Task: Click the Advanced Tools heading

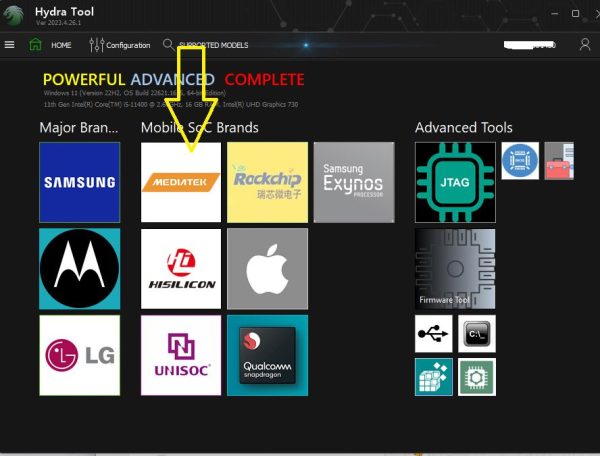Action: pyautogui.click(x=464, y=127)
